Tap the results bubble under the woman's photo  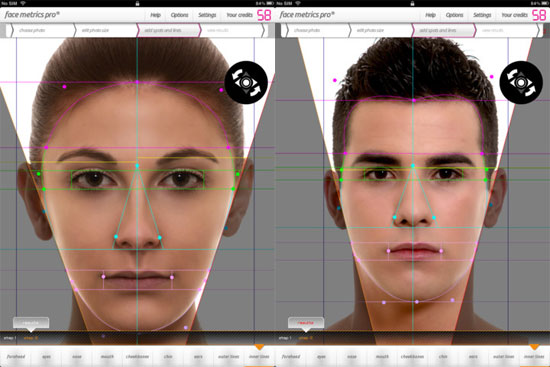31,323
